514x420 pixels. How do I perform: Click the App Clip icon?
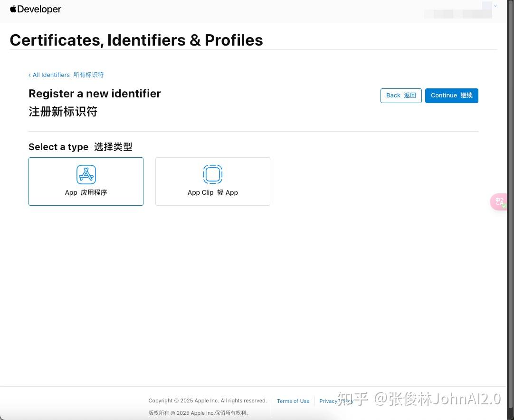212,174
